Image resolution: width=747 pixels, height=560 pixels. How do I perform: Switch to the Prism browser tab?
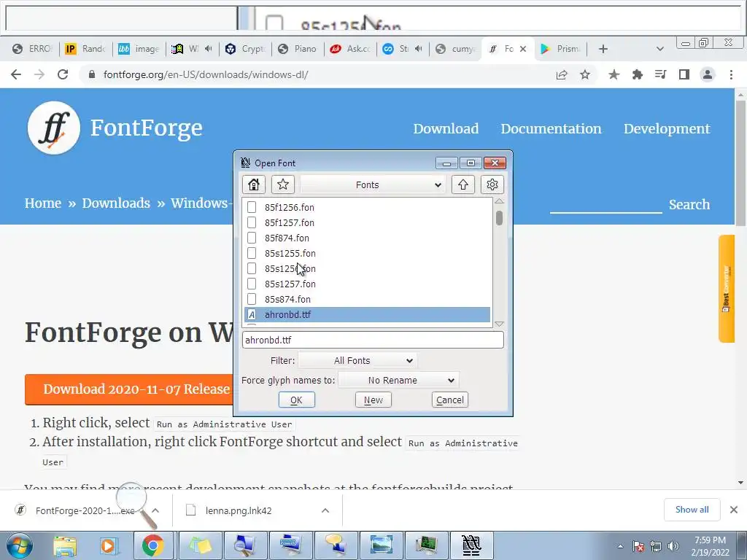coord(560,49)
